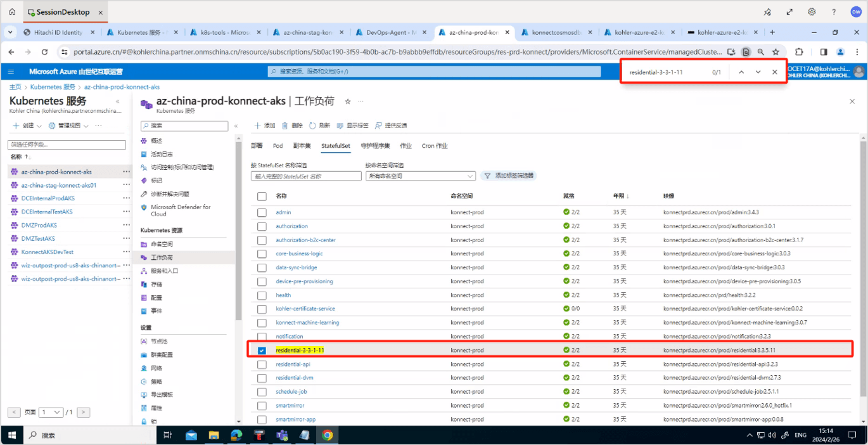Viewport: 868px width, 445px height.
Task: Collapse the resource menu with the double chevron
Action: click(x=236, y=126)
